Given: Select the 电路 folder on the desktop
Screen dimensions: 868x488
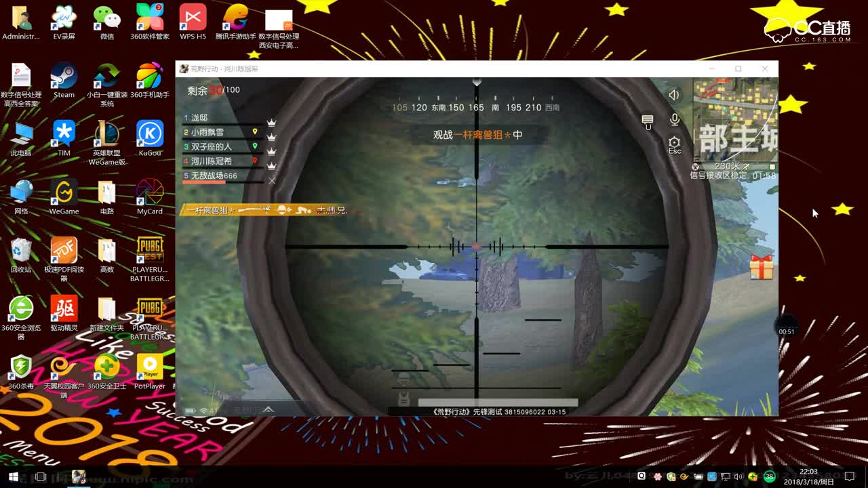Looking at the screenshot, I should [x=106, y=198].
